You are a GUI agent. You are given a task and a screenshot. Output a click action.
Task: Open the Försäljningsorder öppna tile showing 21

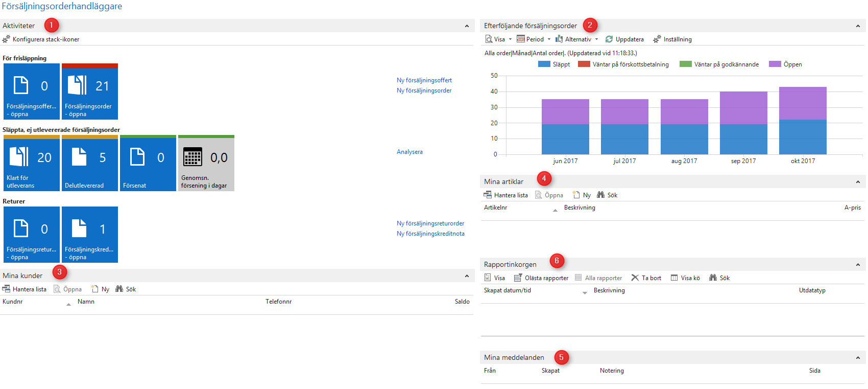(90, 91)
